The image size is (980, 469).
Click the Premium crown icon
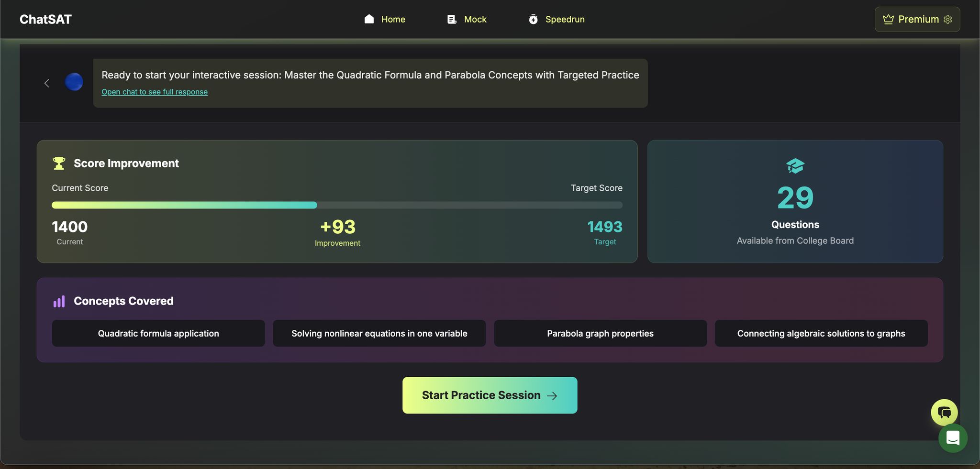point(888,19)
